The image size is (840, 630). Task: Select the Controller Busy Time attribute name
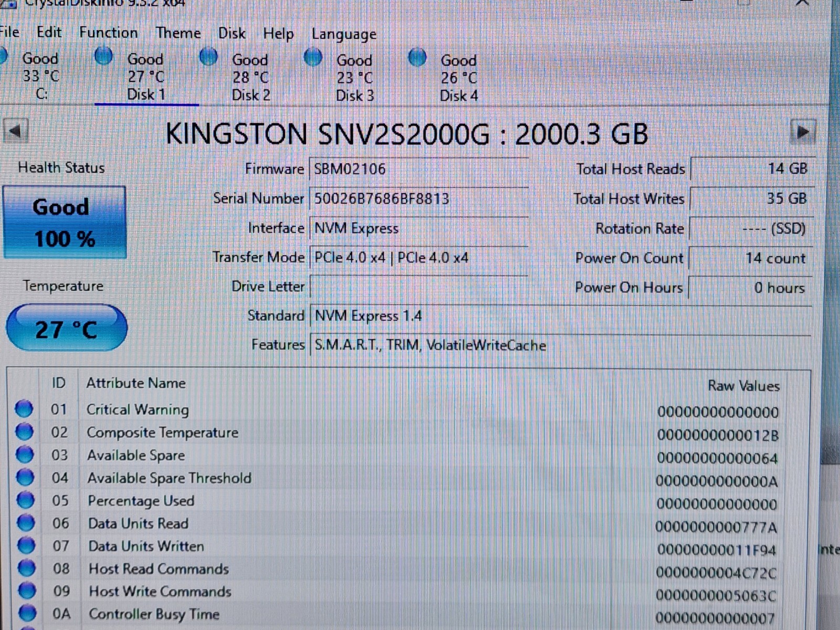coord(154,614)
